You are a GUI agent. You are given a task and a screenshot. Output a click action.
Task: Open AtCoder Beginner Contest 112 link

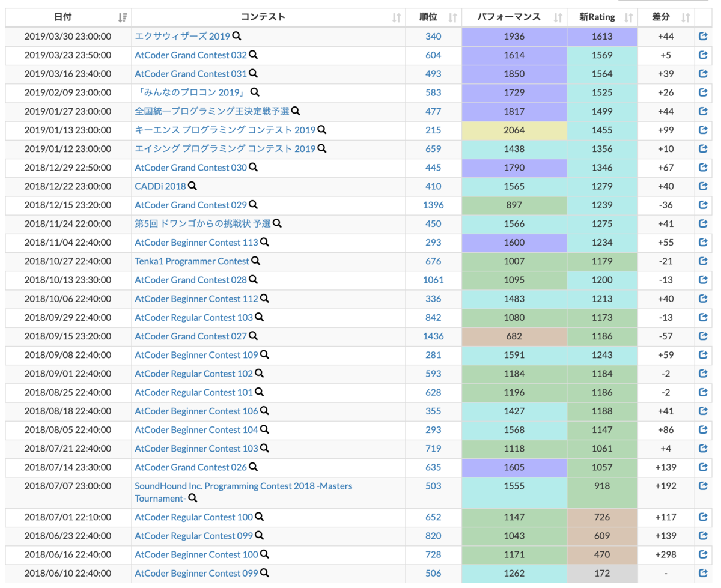[x=196, y=299]
